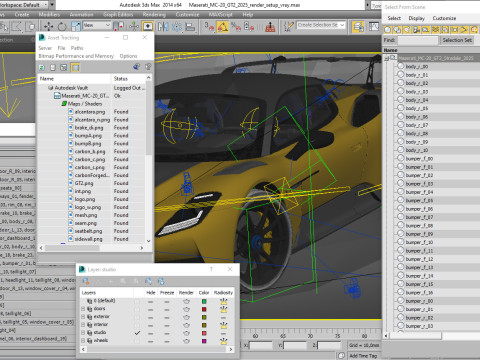Click the X coordinate field in status bar
480x360 pixels.
pyautogui.click(x=261, y=345)
